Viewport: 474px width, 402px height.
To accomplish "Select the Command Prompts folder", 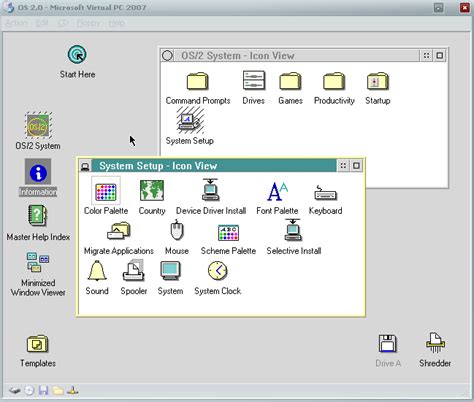I will coord(198,81).
